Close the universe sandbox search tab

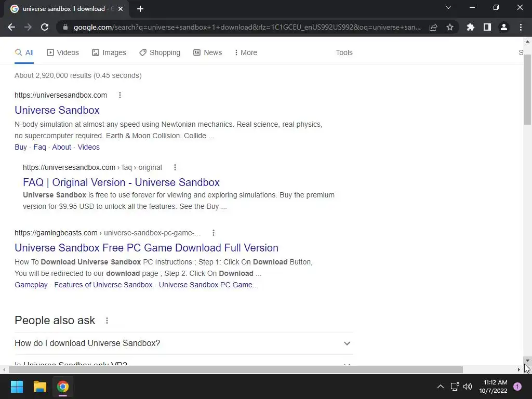tap(121, 9)
